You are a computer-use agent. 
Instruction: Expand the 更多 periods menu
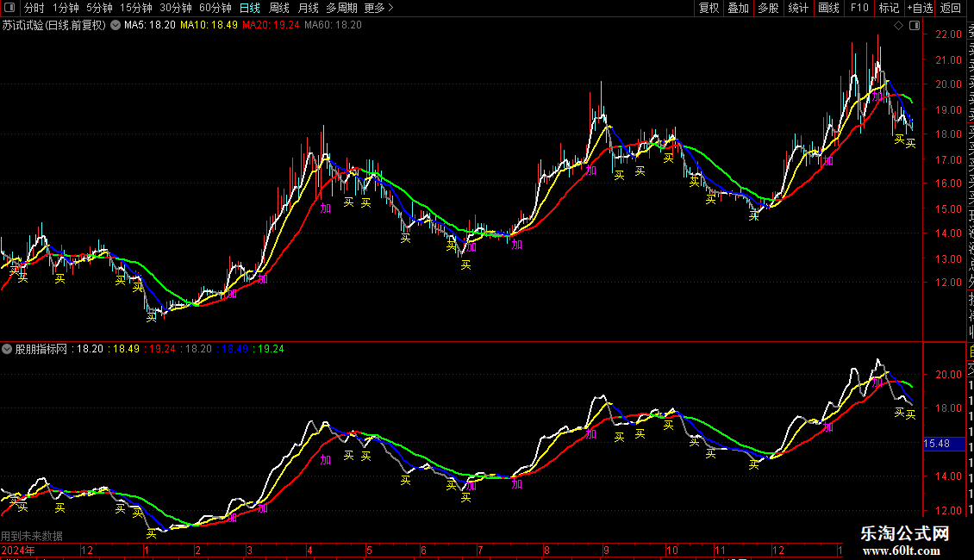pos(378,8)
